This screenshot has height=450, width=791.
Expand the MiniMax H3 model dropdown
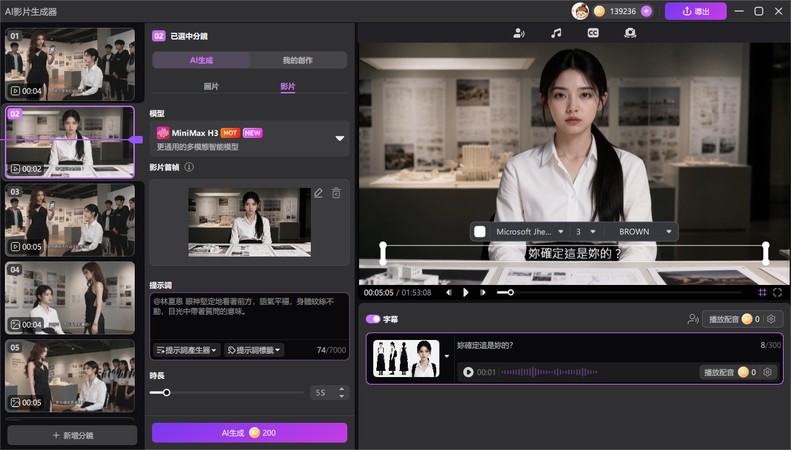340,138
